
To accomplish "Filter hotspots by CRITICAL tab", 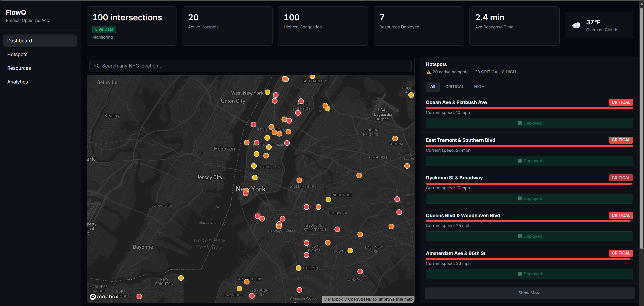I will click(x=454, y=87).
